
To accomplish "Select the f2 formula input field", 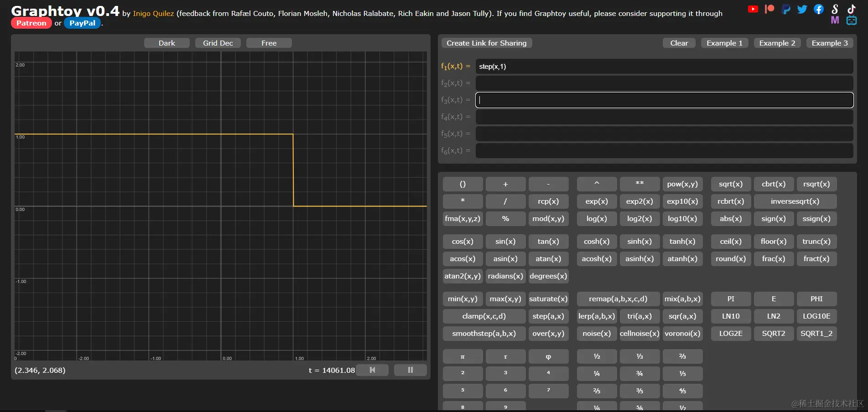I will pyautogui.click(x=664, y=82).
